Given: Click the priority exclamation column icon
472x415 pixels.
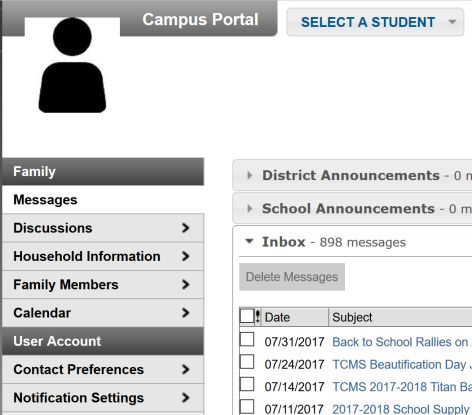Looking at the screenshot, I should coord(258,317).
